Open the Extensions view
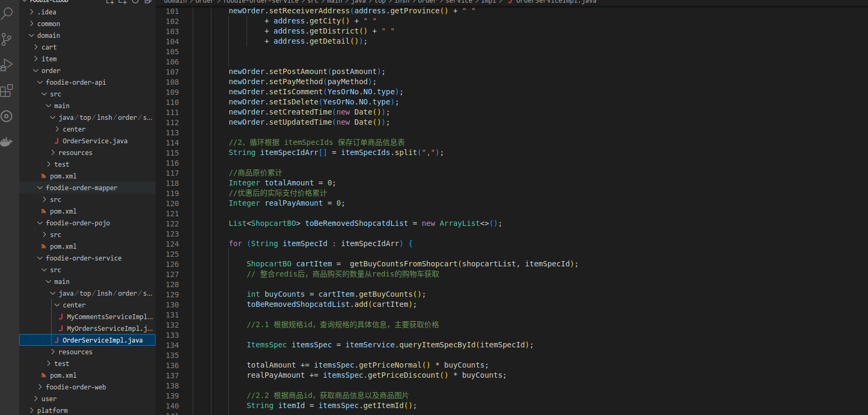The image size is (868, 415). click(x=6, y=91)
